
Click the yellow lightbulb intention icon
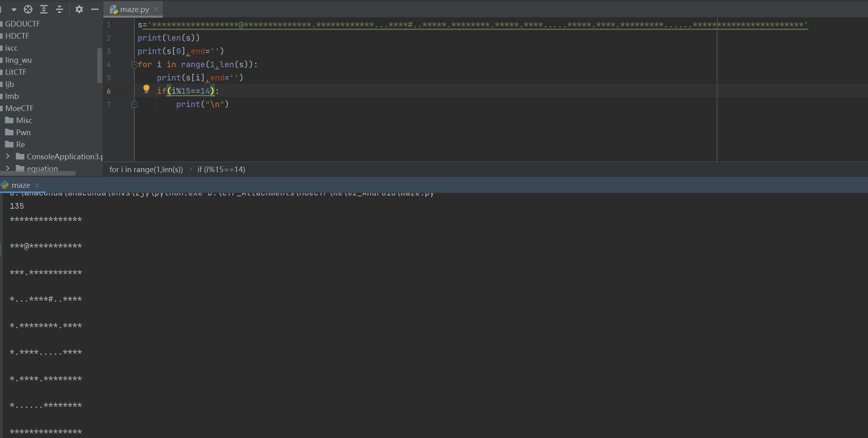point(146,89)
